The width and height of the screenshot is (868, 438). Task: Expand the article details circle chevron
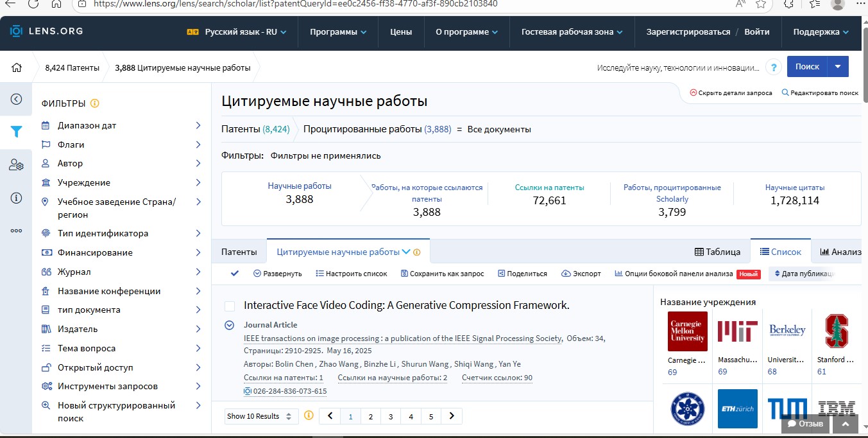point(229,325)
